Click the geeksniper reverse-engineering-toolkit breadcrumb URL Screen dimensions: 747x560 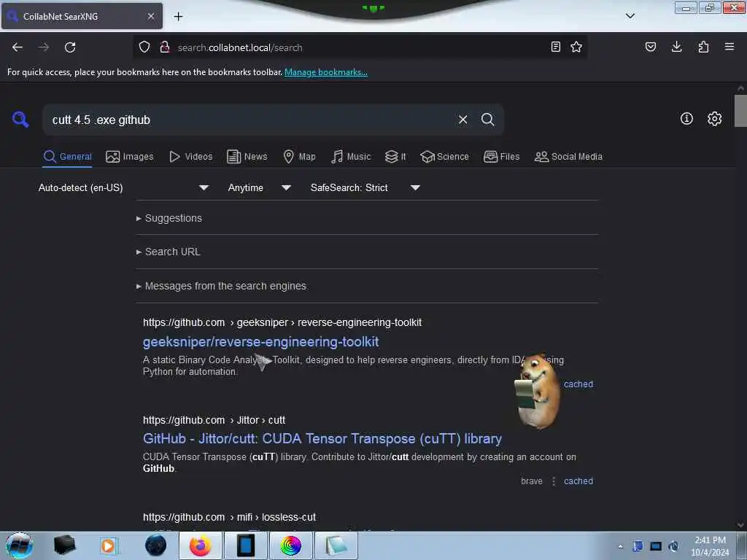[282, 322]
